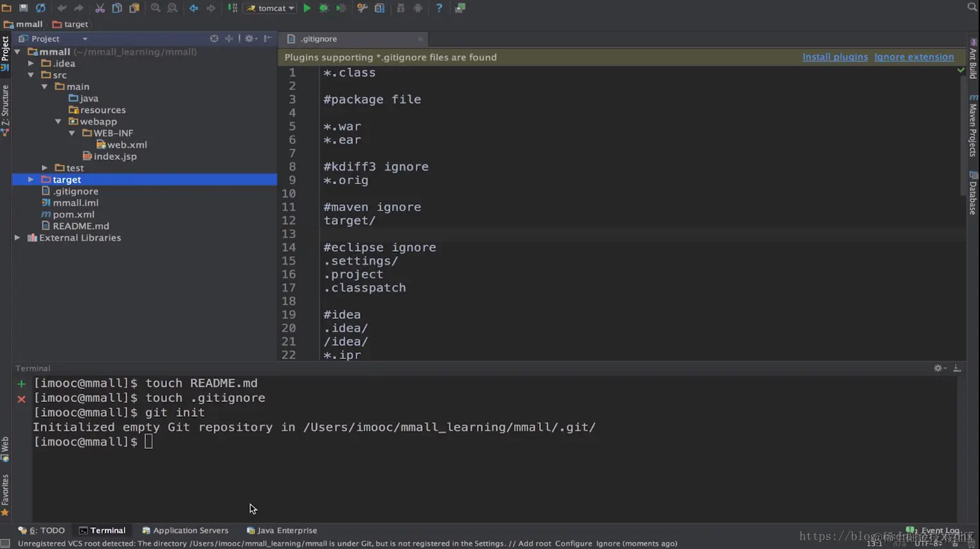The image size is (980, 549).
Task: Click the Cut scissors icon
Action: pos(100,8)
